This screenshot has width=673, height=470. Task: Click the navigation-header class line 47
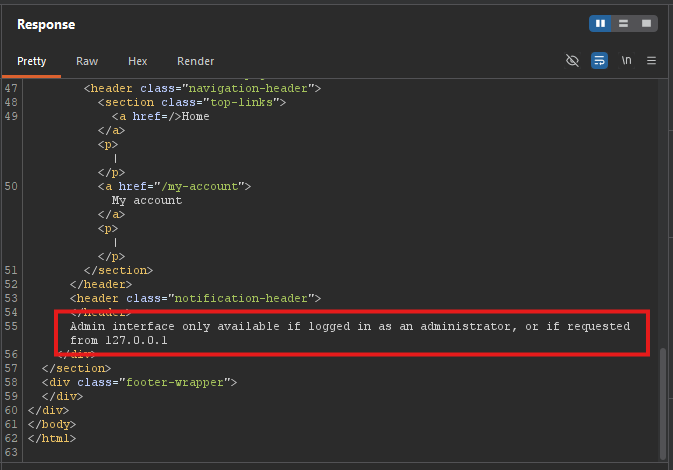202,88
